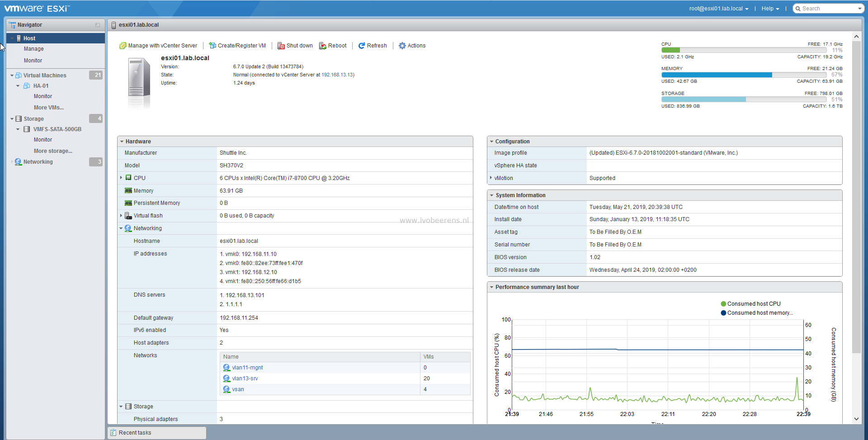The image size is (868, 440).
Task: Open the vsan network link
Action: point(238,389)
